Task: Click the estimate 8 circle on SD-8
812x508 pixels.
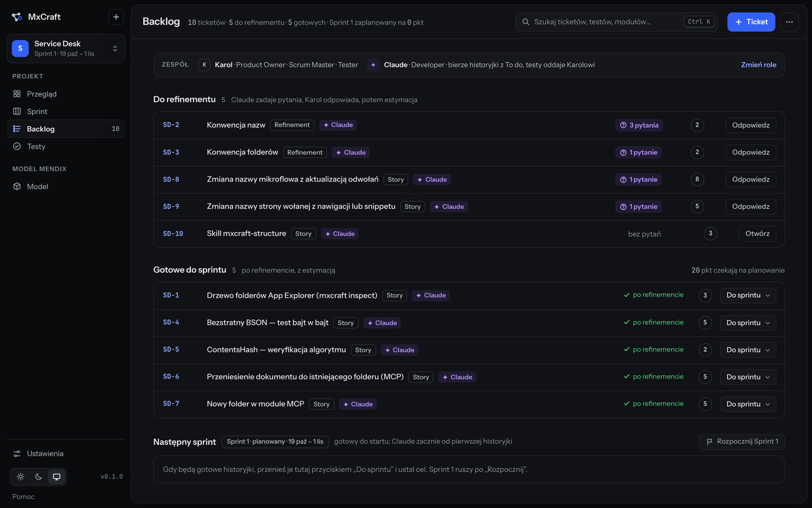Action: (x=697, y=179)
